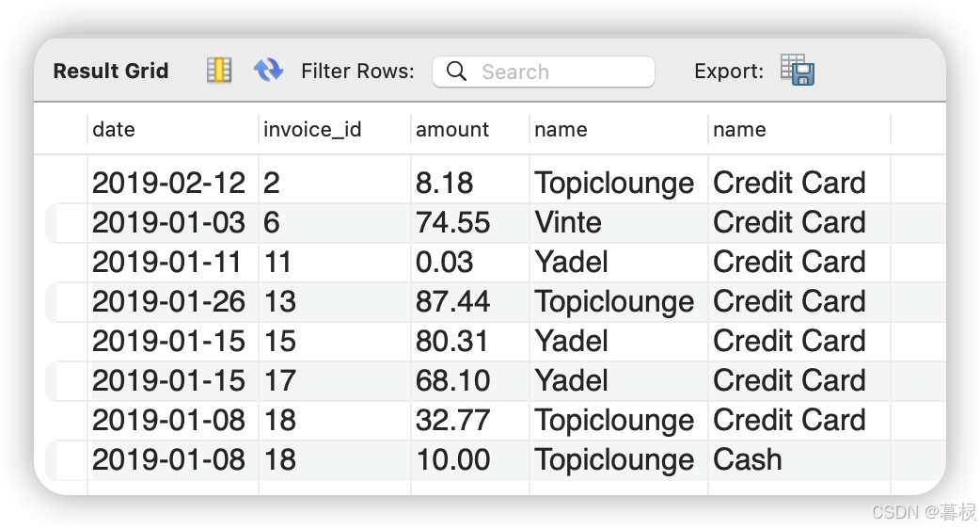
Task: Click the date column header
Action: coord(172,130)
